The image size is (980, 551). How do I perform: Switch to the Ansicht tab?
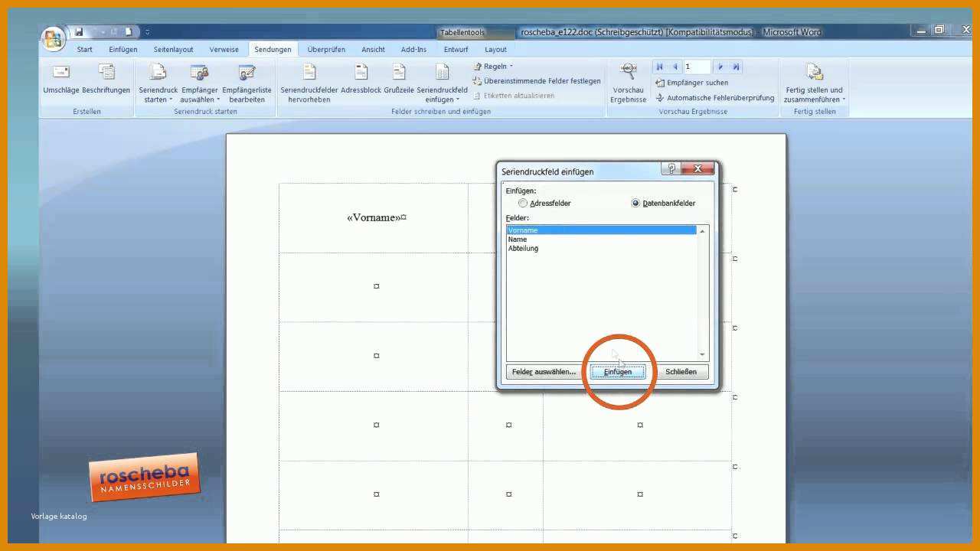373,50
